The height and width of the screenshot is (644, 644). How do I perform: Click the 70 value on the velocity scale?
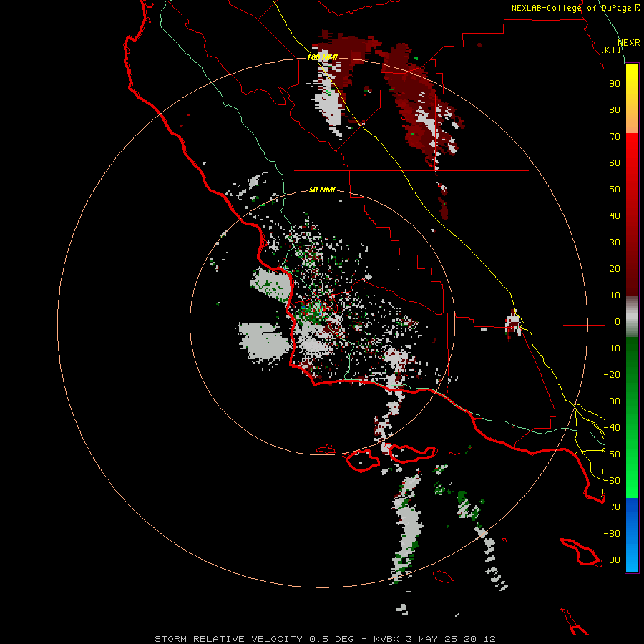pyautogui.click(x=615, y=137)
